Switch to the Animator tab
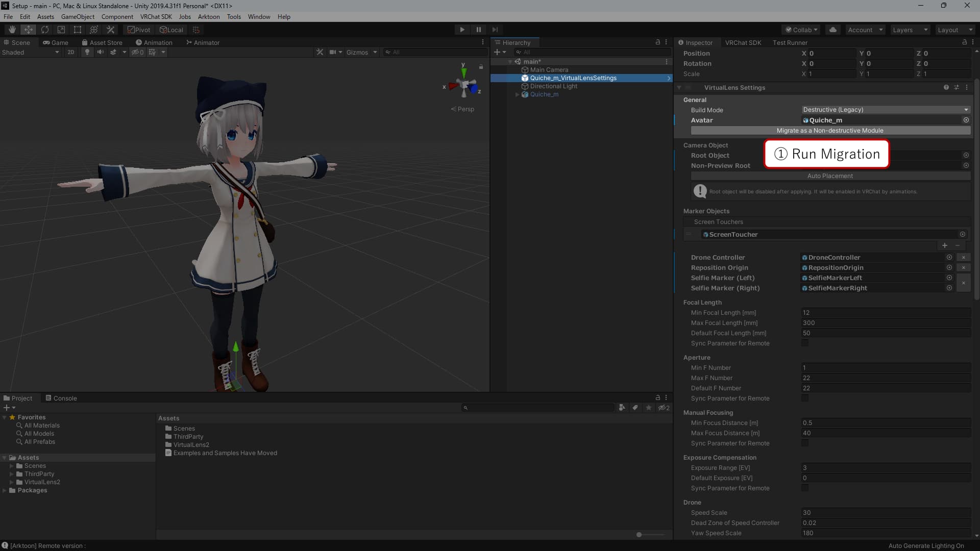 (x=203, y=42)
